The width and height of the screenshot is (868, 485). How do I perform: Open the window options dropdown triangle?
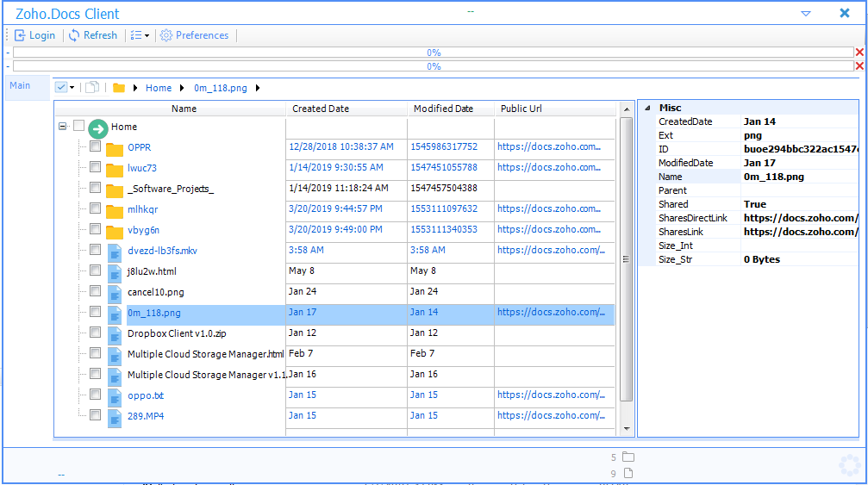pyautogui.click(x=806, y=14)
